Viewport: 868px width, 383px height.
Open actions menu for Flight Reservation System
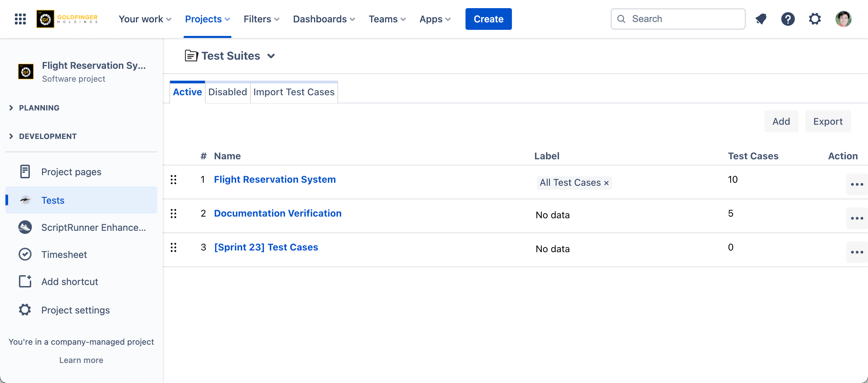856,184
